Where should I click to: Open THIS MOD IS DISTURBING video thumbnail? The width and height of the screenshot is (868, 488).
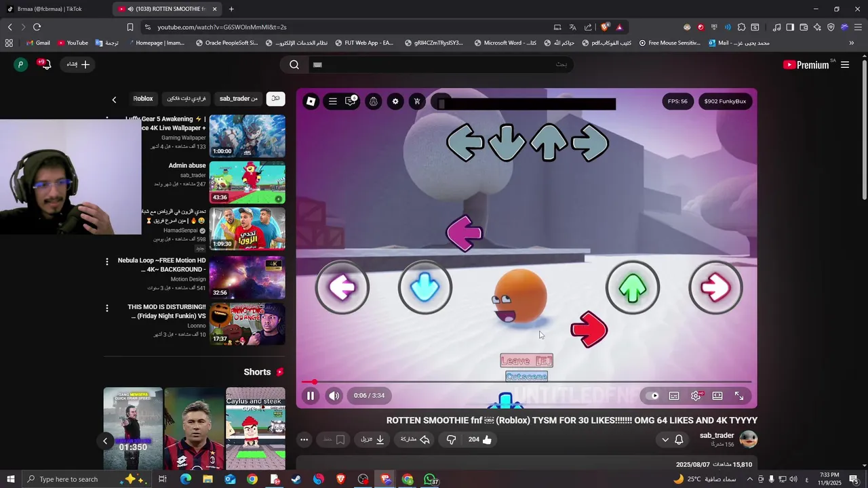pos(248,324)
